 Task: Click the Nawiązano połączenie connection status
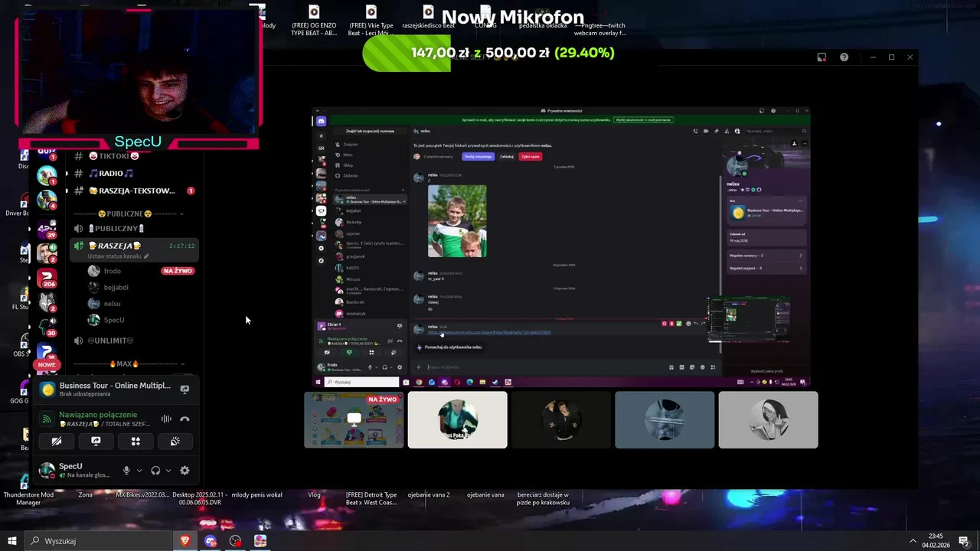[98, 415]
